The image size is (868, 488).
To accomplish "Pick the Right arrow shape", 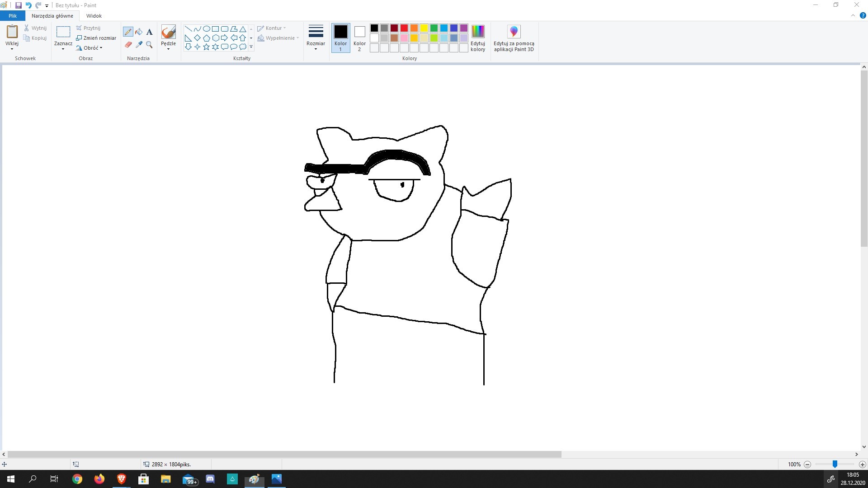I will (224, 38).
